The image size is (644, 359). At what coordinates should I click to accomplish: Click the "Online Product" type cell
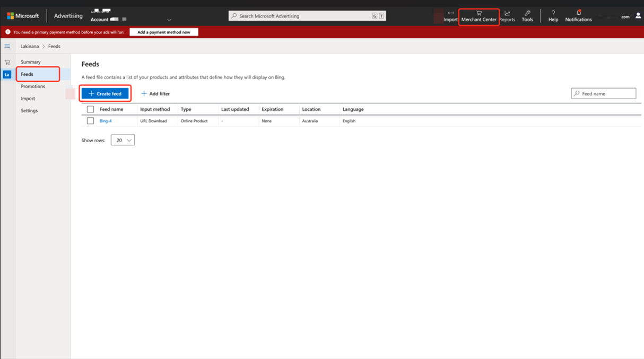[194, 121]
